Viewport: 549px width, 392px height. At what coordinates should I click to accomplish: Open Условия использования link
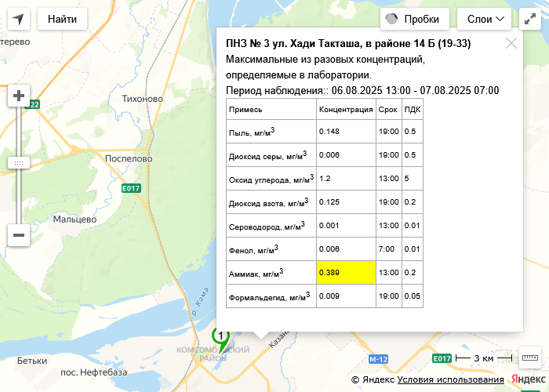(x=450, y=379)
